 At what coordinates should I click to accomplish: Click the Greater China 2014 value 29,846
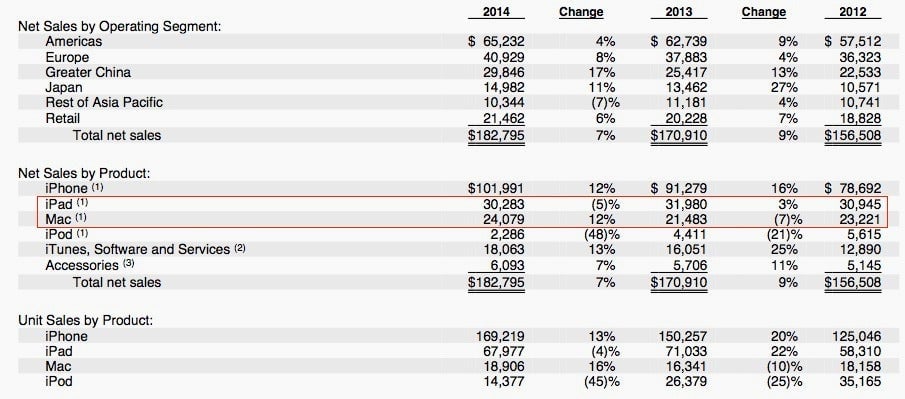tap(503, 72)
